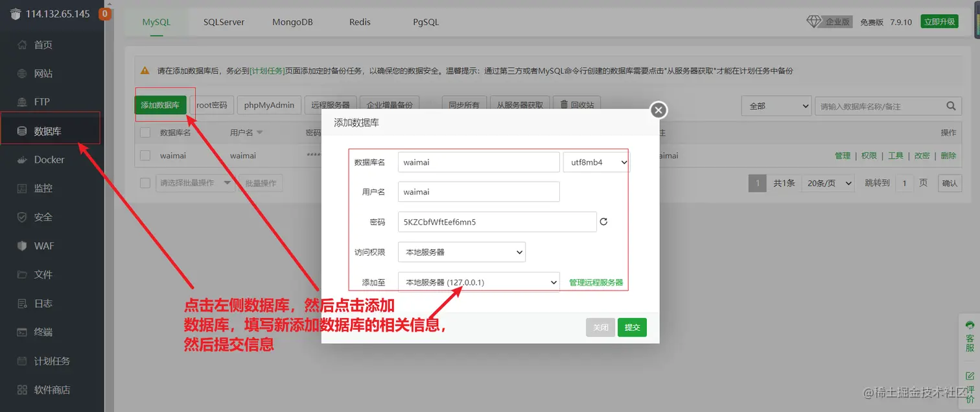This screenshot has width=980, height=412.
Task: Open the utf8mb4 charset dropdown
Action: [596, 162]
